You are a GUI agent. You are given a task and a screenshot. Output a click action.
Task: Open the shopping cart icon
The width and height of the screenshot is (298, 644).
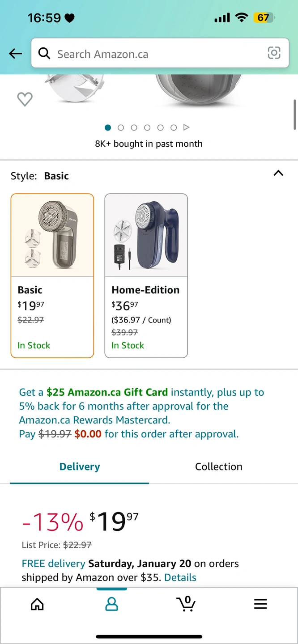tap(186, 604)
